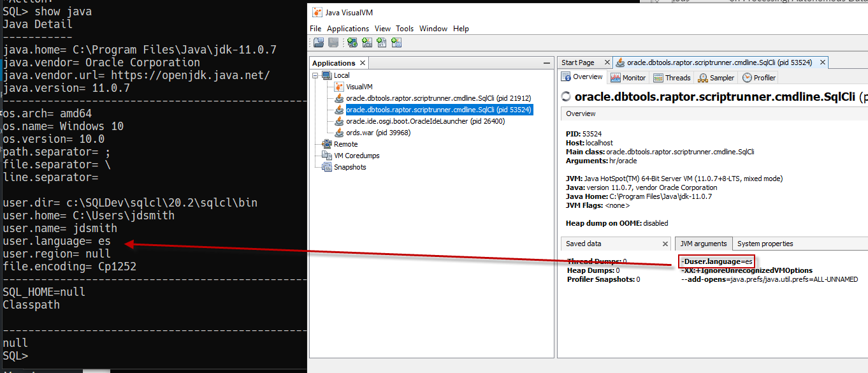Click the Add JMX Connection toolbar icon
This screenshot has width=868, height=373.
(367, 43)
